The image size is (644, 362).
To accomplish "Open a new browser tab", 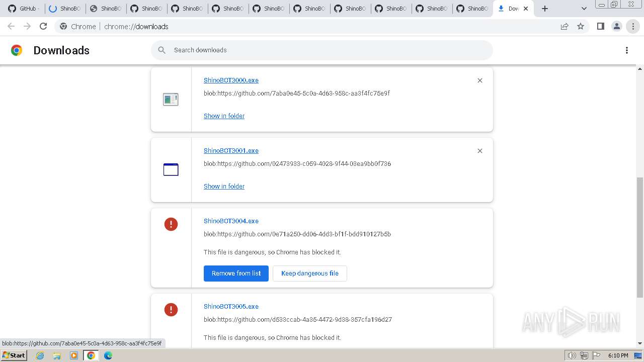I will coord(545,9).
